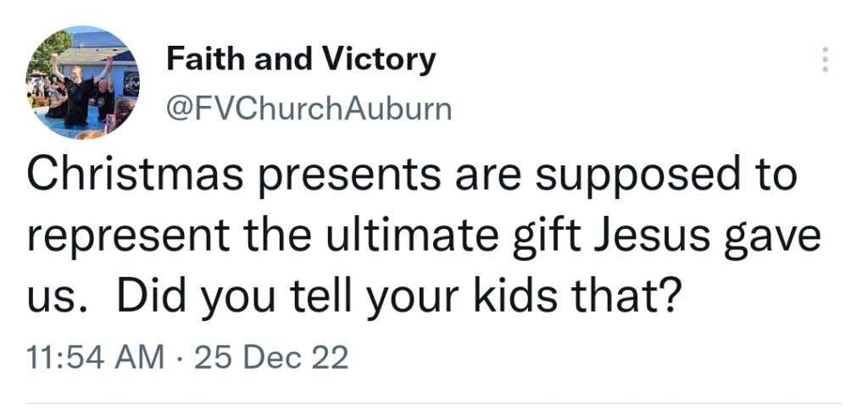Image resolution: width=868 pixels, height=411 pixels.
Task: Open the @FVChurchAuburn handle link
Action: point(309,108)
